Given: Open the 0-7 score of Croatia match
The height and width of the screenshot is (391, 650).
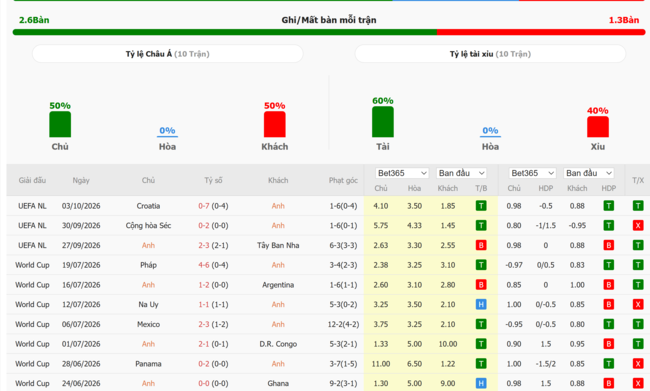Looking at the screenshot, I should pos(204,206).
